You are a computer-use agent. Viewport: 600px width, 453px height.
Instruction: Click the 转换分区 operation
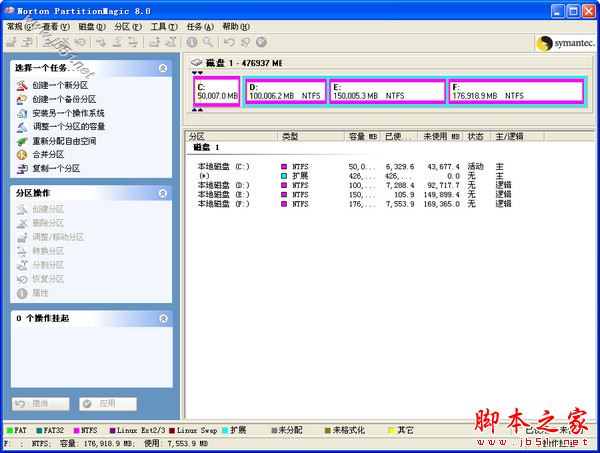(40, 251)
